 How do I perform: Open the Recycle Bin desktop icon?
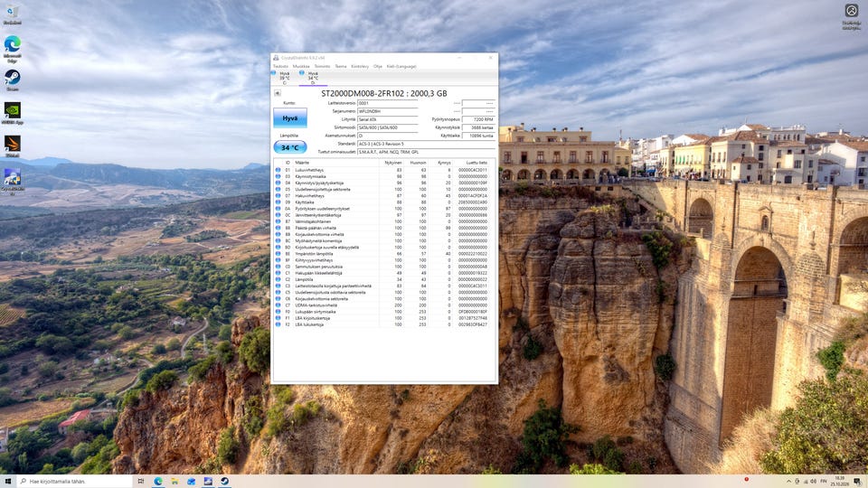(12, 14)
